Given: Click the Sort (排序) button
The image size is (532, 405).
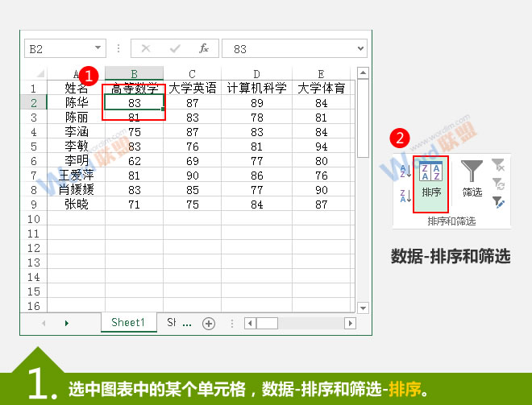Looking at the screenshot, I should click(430, 181).
